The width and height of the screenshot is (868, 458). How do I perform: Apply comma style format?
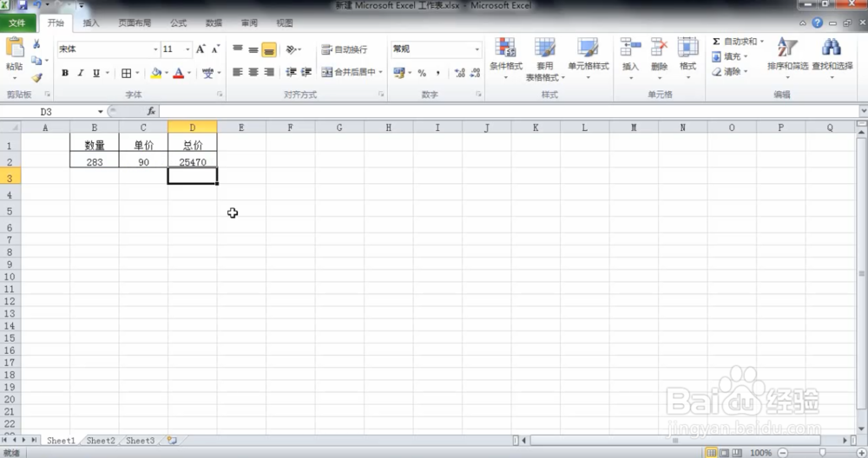[437, 73]
